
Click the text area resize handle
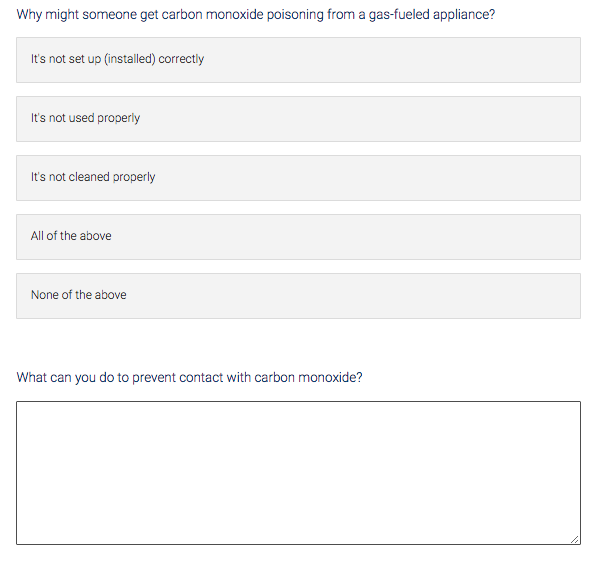575,539
